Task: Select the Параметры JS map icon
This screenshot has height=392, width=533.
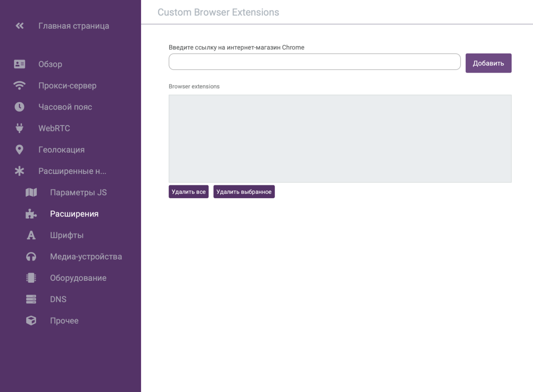Action: click(31, 192)
